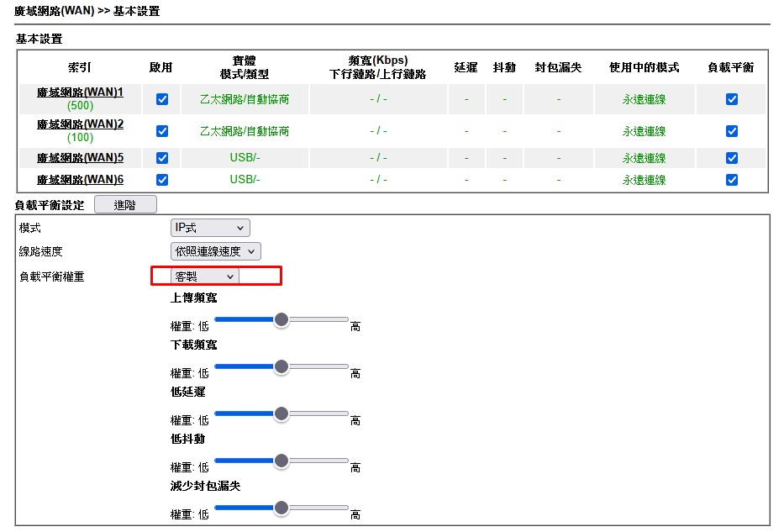Toggle the 啟用 checkbox for WAN5

tap(162, 158)
